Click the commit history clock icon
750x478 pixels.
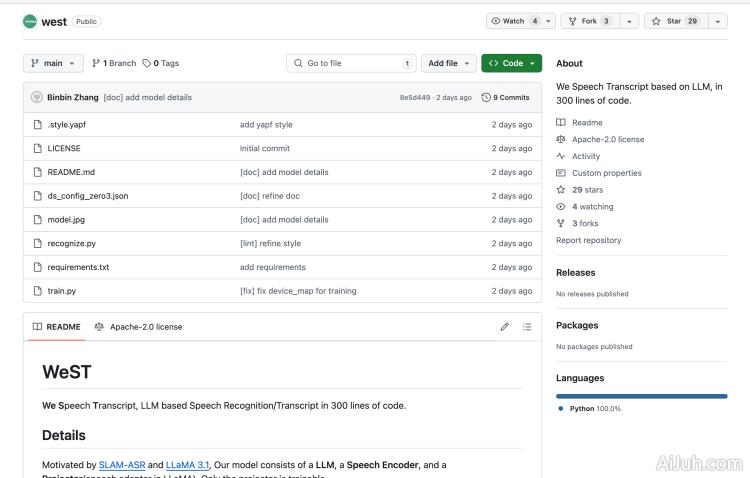pyautogui.click(x=487, y=97)
